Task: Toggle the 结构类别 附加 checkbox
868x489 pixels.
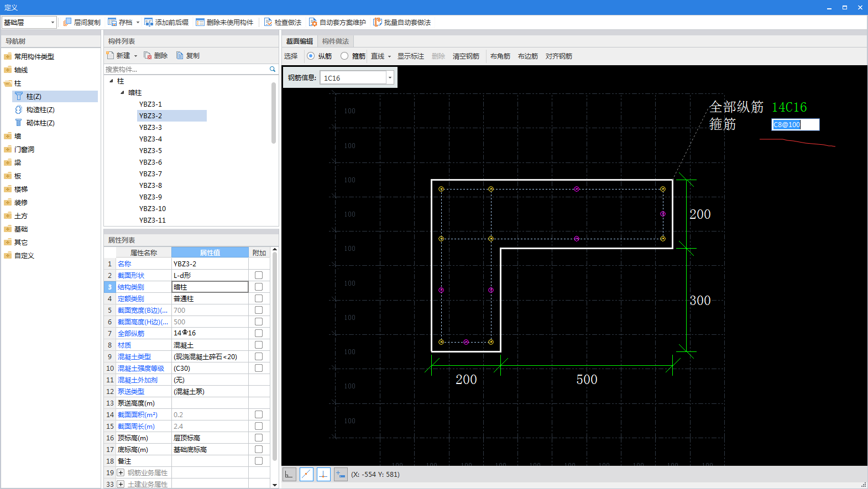Action: (259, 287)
